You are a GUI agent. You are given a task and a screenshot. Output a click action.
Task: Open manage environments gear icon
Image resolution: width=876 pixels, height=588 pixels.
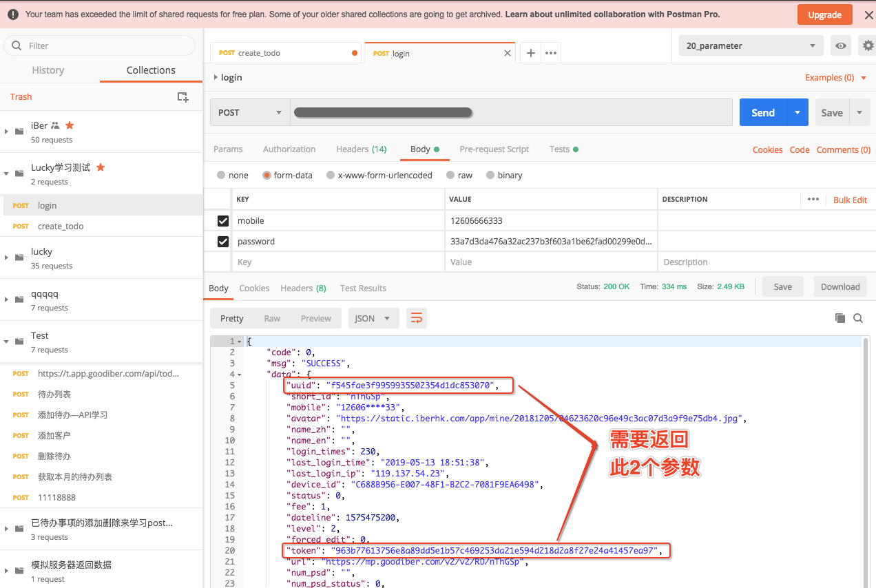click(868, 46)
